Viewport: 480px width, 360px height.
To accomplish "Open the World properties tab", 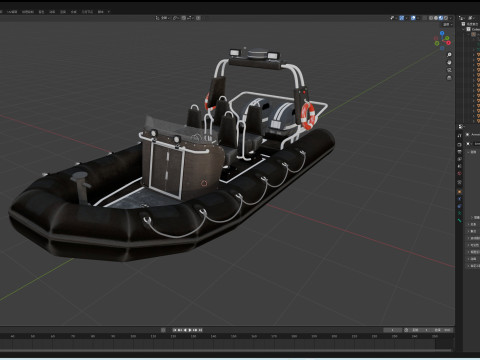I will click(x=460, y=173).
